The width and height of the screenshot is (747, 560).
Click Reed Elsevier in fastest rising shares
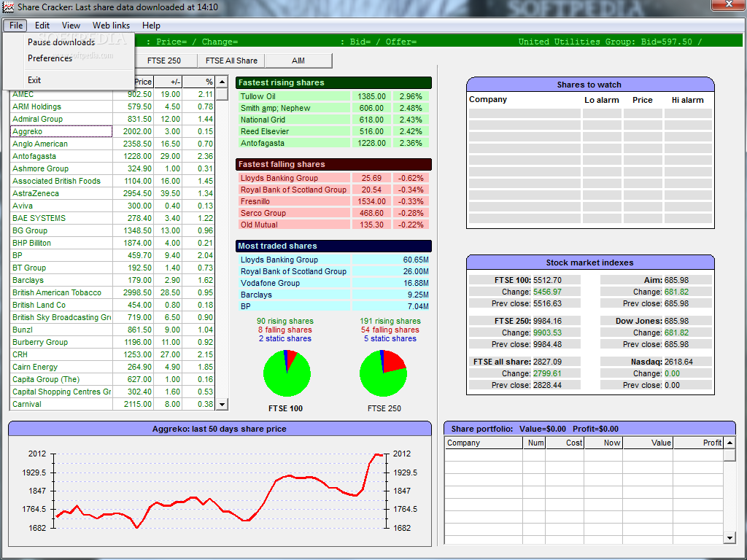pyautogui.click(x=295, y=131)
